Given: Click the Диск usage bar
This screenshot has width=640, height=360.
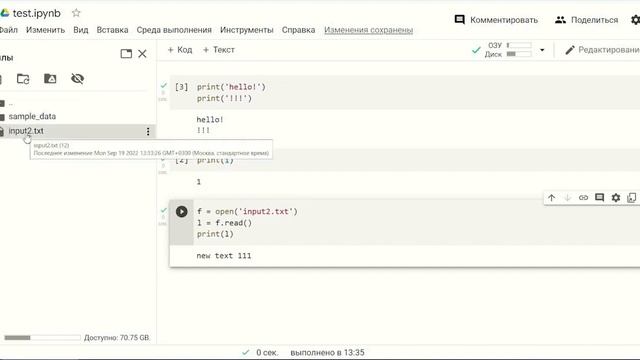Looking at the screenshot, I should pyautogui.click(x=519, y=54).
